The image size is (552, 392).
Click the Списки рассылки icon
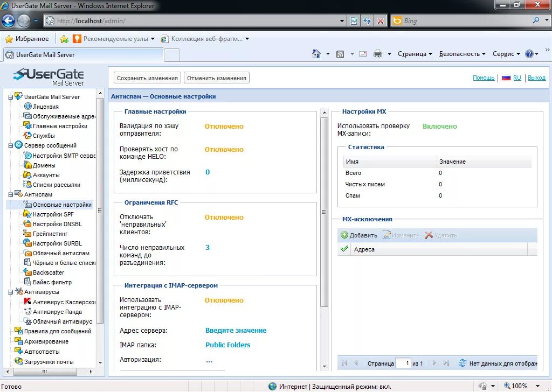coord(27,184)
